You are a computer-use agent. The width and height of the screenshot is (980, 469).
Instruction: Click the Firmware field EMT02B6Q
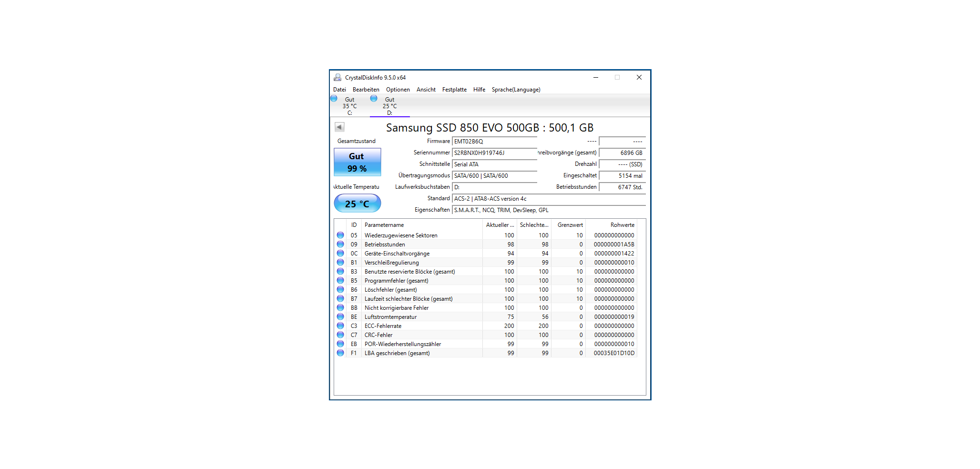[494, 142]
